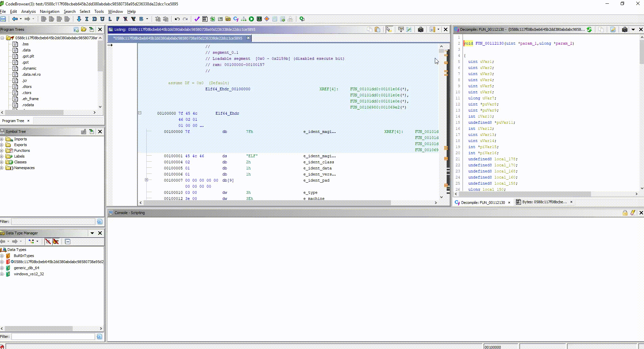This screenshot has width=644, height=349.
Task: Open the Analysis menu
Action: (28, 11)
